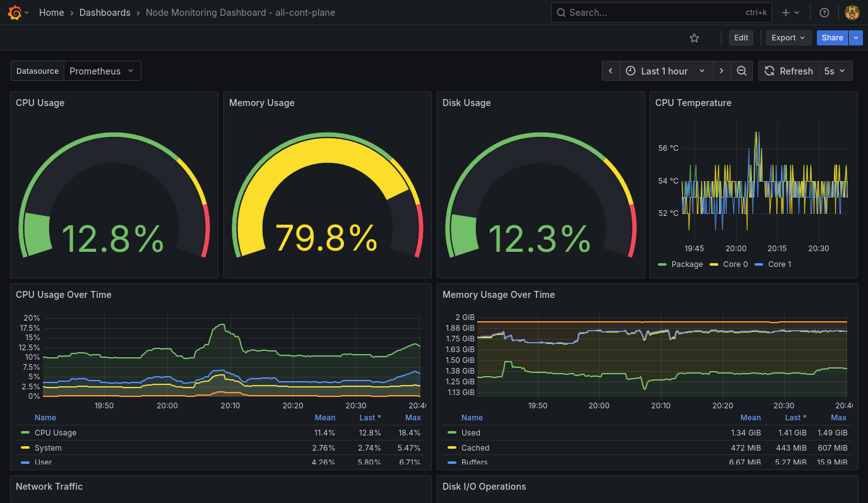Click the Edit dashboard button

741,38
